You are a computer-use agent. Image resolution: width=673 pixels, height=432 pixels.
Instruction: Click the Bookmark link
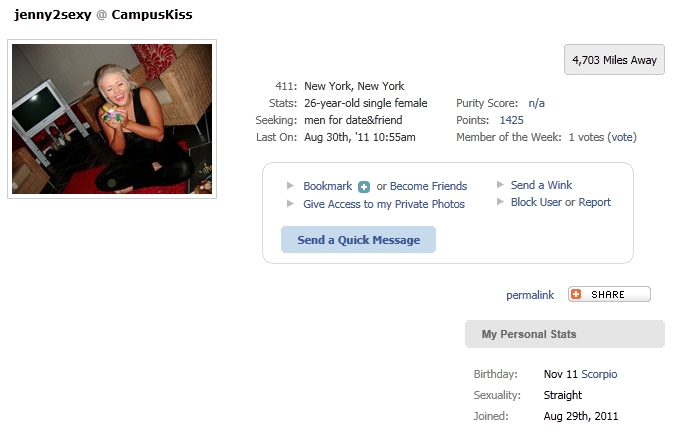[x=327, y=186]
